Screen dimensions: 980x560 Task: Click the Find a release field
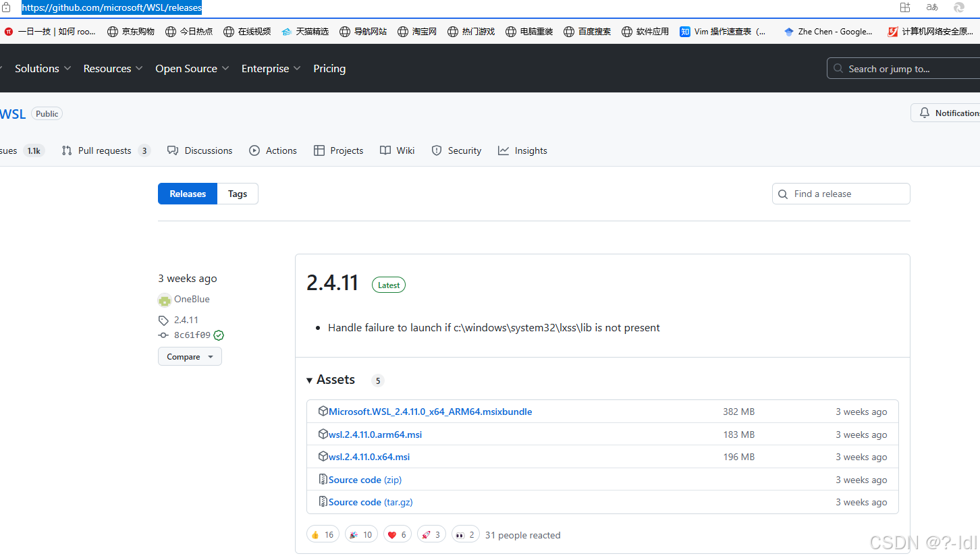841,194
